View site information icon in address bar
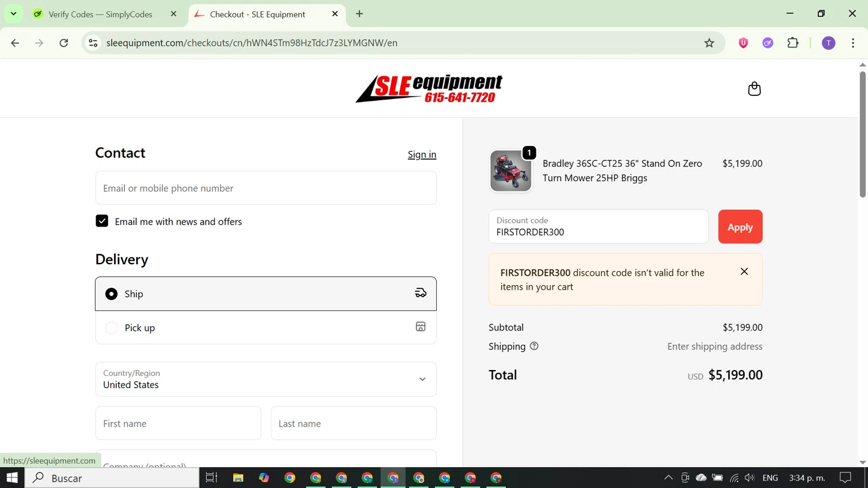This screenshot has width=868, height=488. click(93, 43)
